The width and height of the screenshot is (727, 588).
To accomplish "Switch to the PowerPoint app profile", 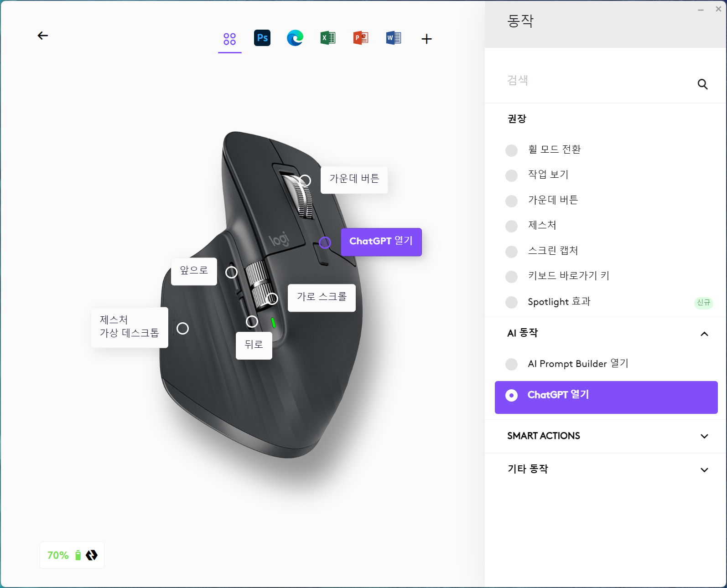I will coord(361,38).
